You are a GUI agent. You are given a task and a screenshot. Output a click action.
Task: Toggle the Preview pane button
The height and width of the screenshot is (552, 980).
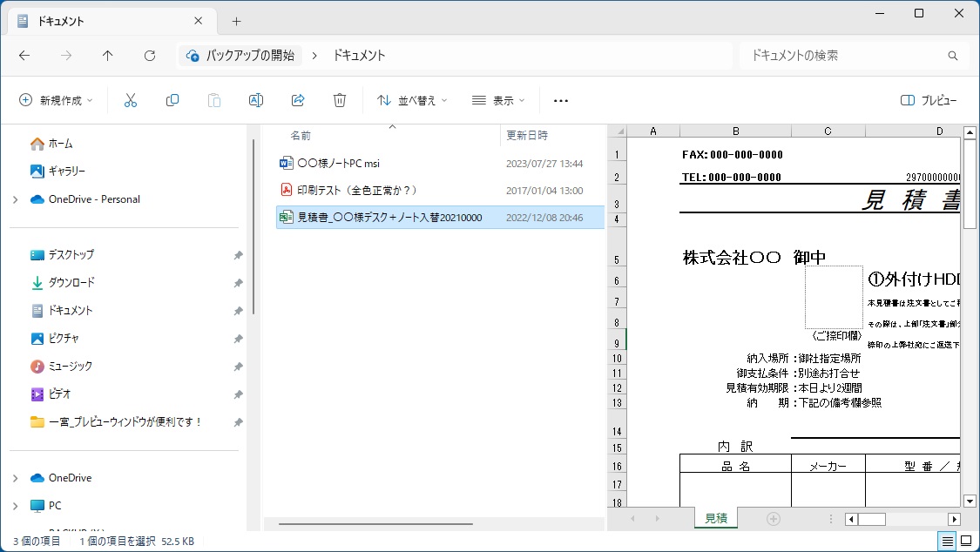point(929,101)
